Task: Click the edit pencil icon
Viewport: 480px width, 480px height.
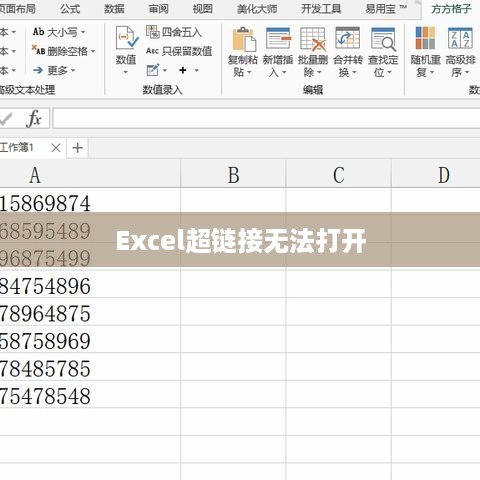Action: coord(153,70)
